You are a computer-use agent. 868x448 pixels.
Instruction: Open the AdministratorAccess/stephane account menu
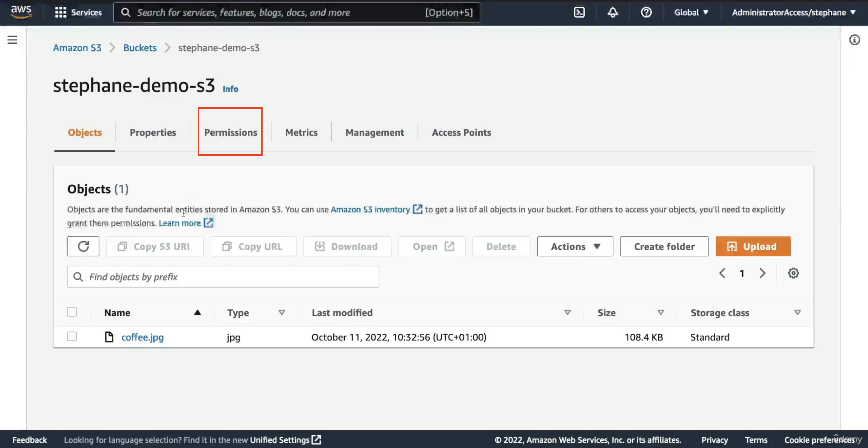pos(794,12)
